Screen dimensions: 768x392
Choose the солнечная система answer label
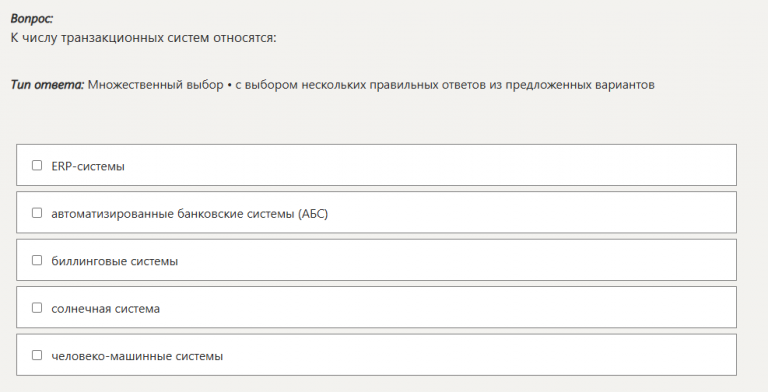coord(105,309)
